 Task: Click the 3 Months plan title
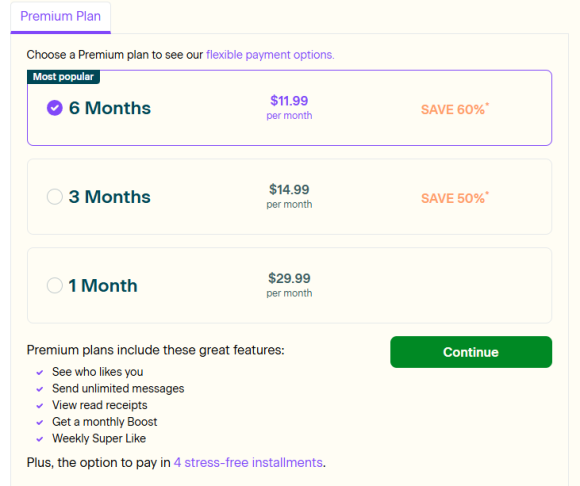pos(109,197)
